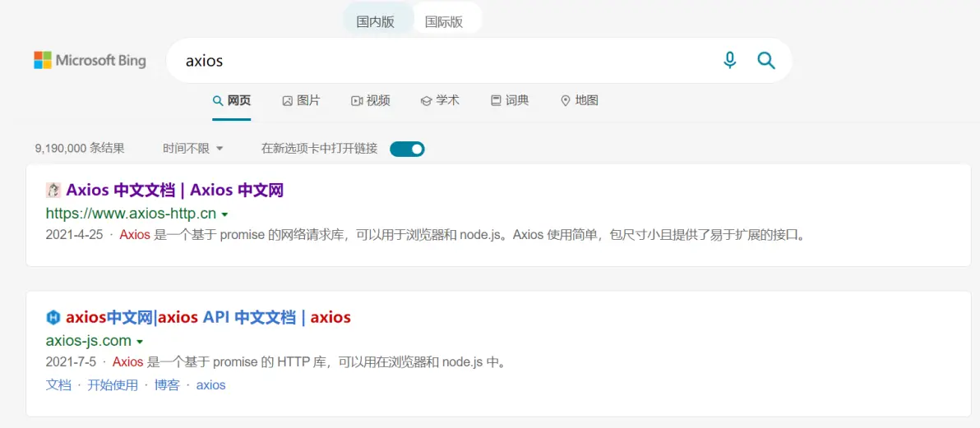Open the 学术 search tab
Image resolution: width=980 pixels, height=428 pixels.
(x=440, y=100)
